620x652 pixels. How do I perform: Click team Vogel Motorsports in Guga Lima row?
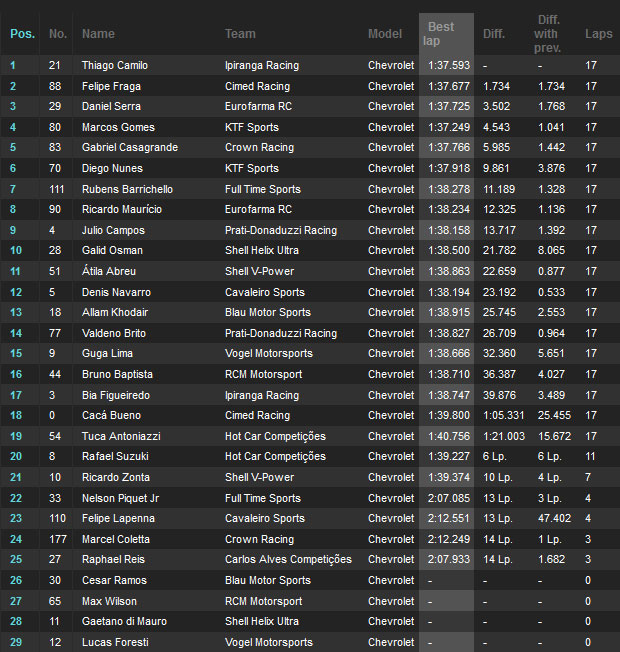pos(269,353)
